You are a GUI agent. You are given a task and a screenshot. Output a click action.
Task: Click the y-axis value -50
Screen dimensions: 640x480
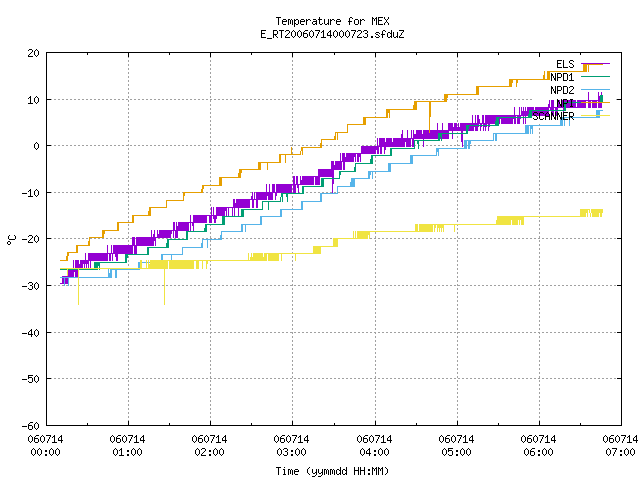[31, 379]
